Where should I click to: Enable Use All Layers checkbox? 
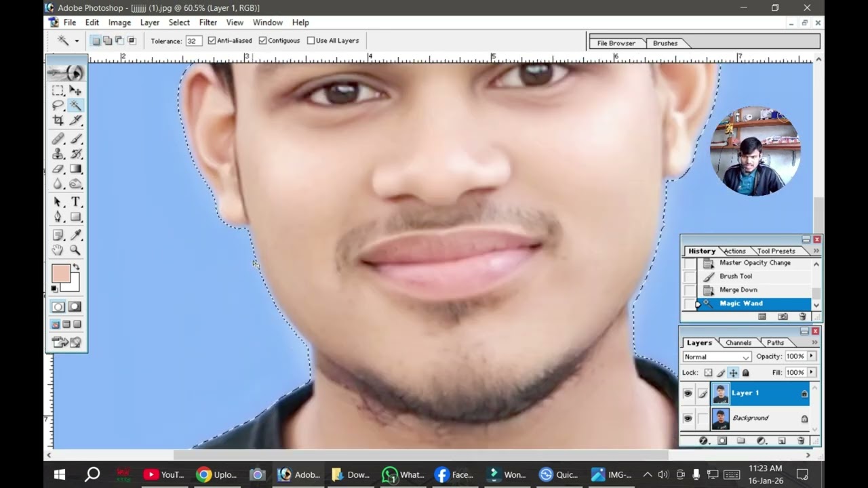[x=311, y=41]
